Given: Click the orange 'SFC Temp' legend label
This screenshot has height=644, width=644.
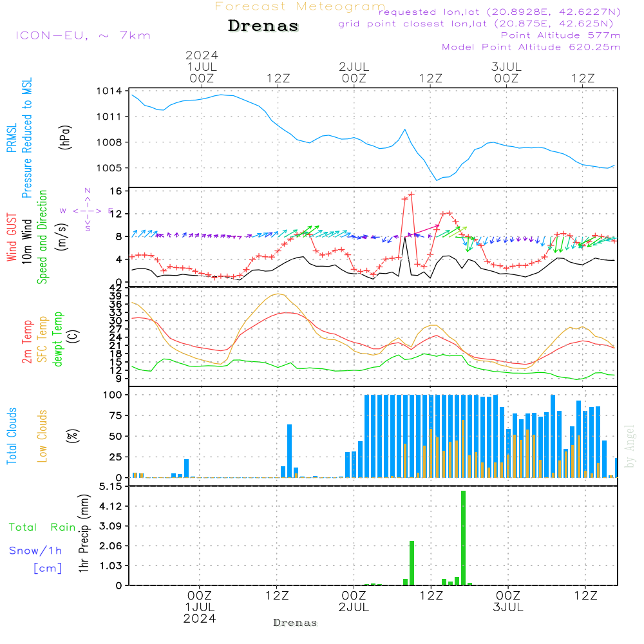Looking at the screenshot, I should (43, 339).
